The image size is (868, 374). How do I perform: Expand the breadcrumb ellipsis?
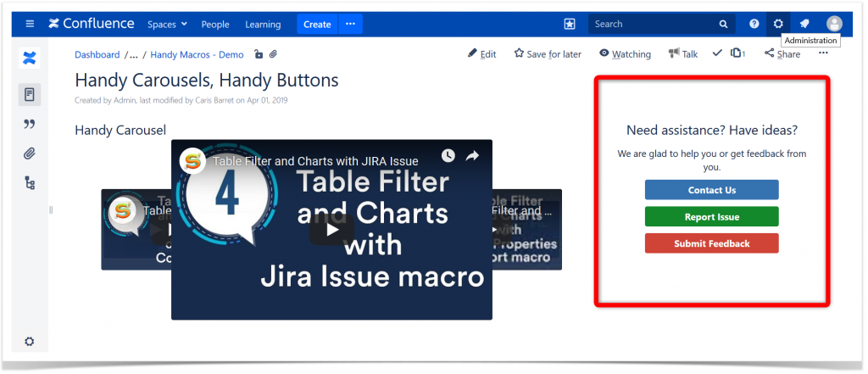click(x=133, y=54)
